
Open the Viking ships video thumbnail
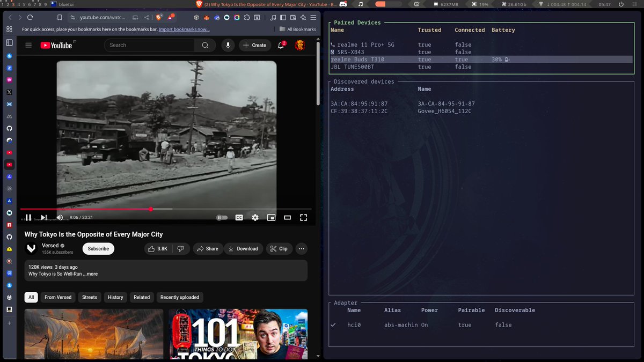point(94,334)
